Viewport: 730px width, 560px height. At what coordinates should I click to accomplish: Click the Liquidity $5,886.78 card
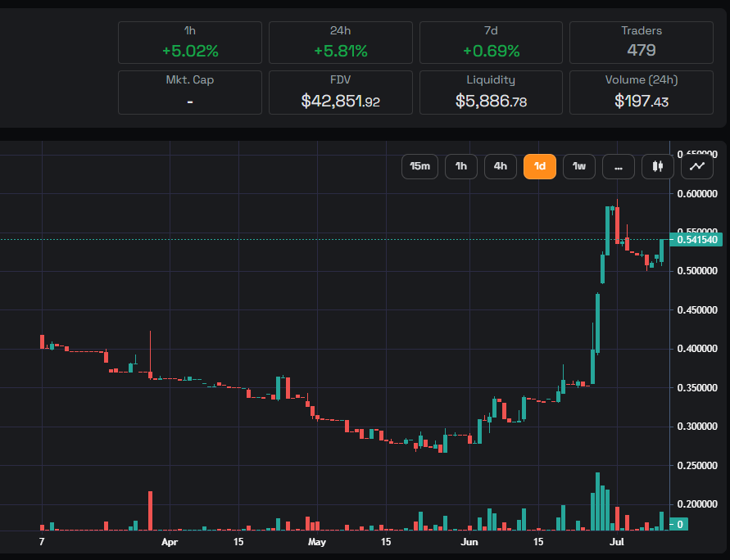(x=491, y=93)
